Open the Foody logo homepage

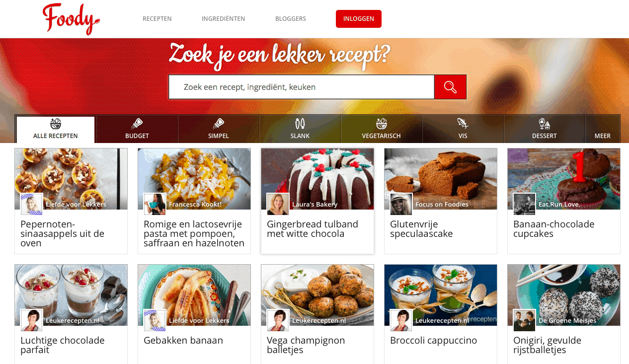click(71, 19)
